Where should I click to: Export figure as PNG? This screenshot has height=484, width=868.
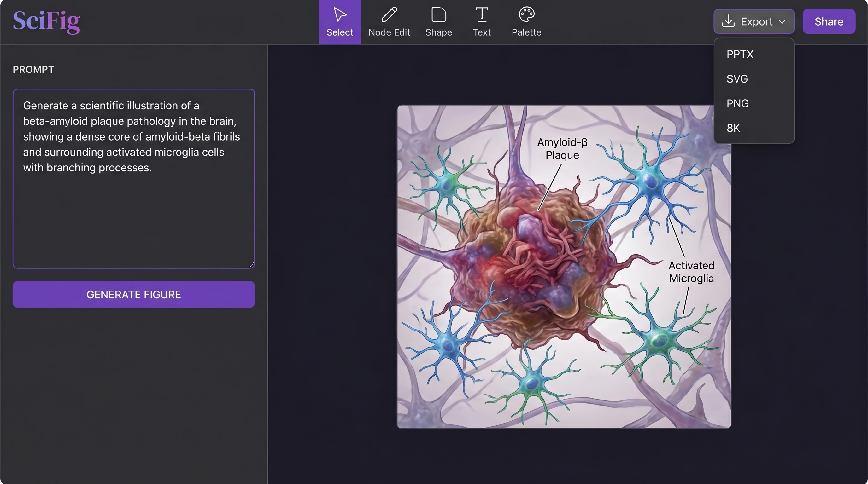(x=754, y=103)
